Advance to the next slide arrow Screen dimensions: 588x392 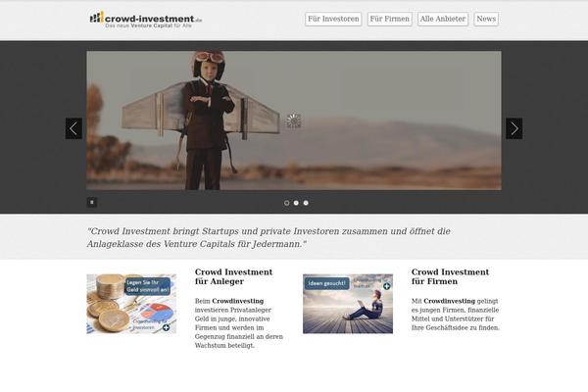point(514,128)
